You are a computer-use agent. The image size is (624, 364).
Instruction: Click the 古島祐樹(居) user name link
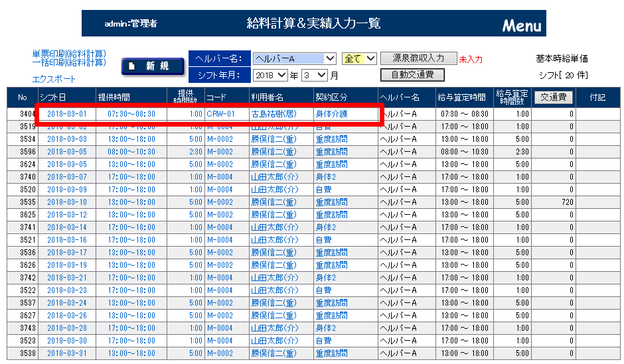click(273, 114)
